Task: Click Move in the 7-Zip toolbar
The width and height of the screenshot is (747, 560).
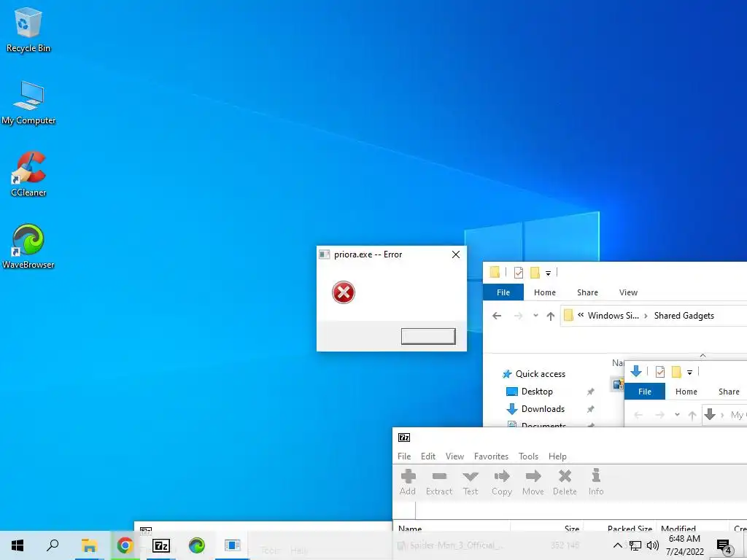Action: [533, 482]
